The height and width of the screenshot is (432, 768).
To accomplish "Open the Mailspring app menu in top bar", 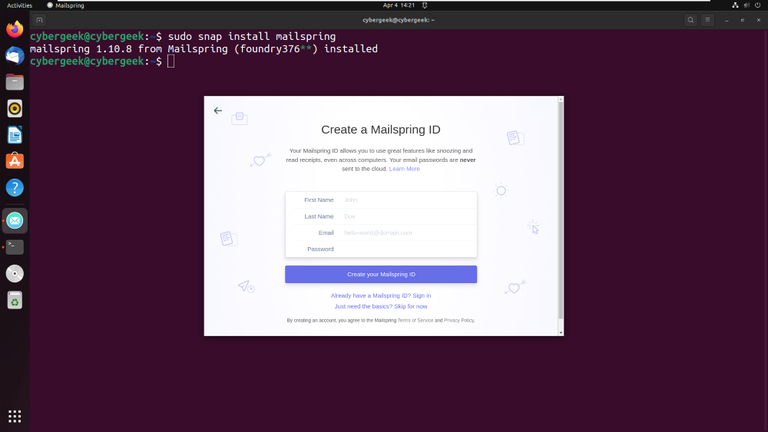I will (66, 5).
